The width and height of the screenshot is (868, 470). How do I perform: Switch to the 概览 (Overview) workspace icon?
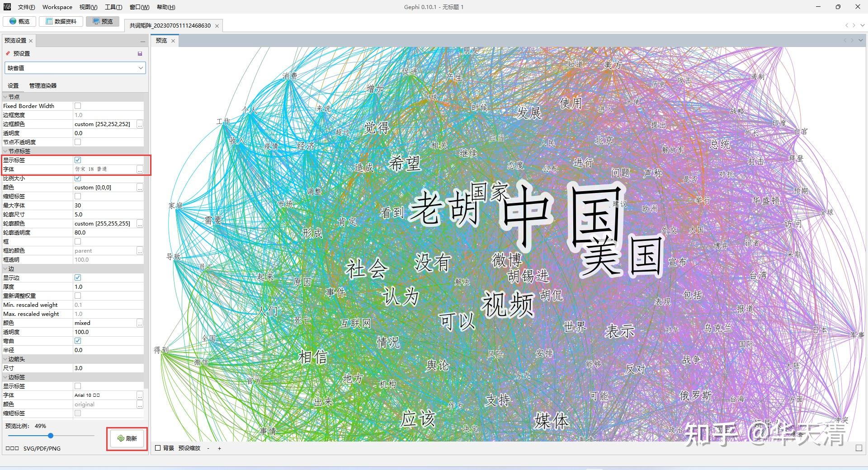click(19, 21)
